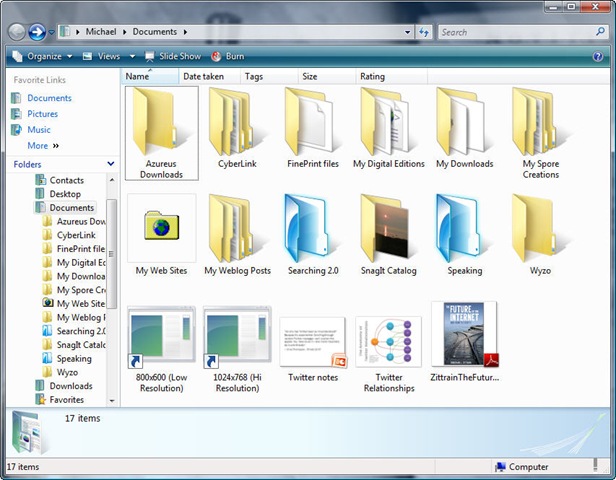Select Wyzo in folder tree
The width and height of the screenshot is (616, 480).
pos(60,372)
